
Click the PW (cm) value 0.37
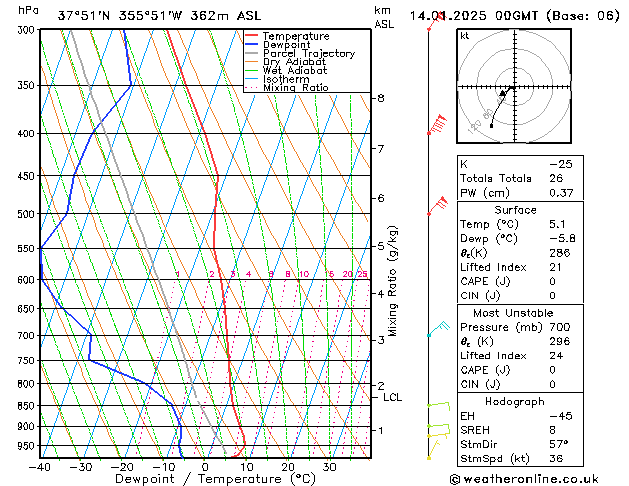point(561,193)
